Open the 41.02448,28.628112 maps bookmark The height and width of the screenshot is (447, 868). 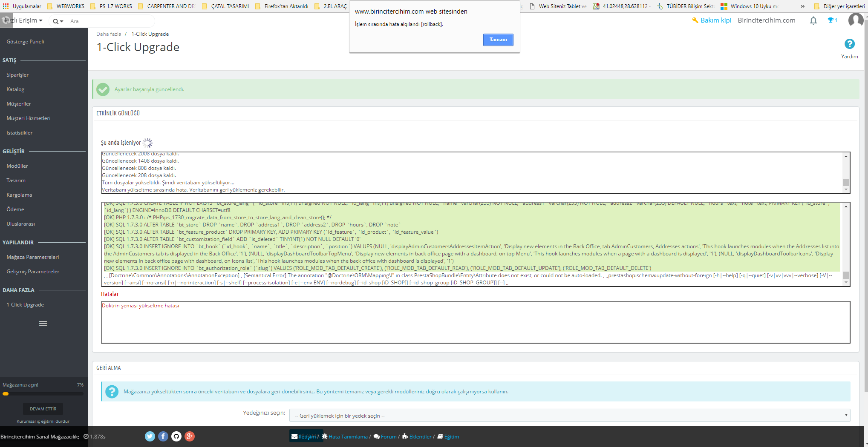point(621,6)
